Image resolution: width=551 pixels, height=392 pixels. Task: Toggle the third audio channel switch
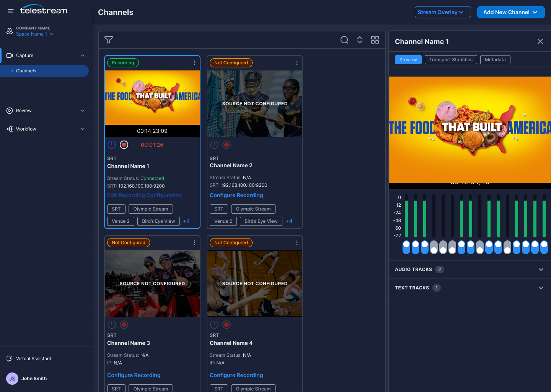pos(425,247)
